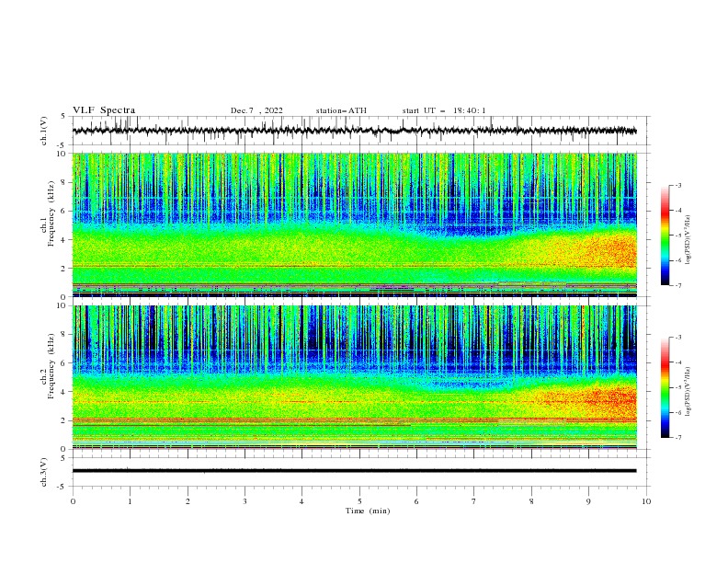Click the 'ch.3(V)' waveform axis label
The image size is (728, 563).
click(44, 472)
